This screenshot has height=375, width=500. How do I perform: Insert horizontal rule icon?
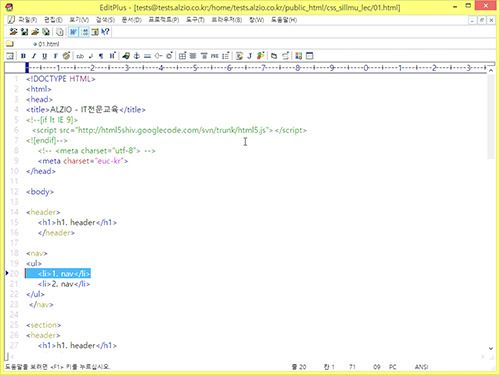click(x=147, y=56)
